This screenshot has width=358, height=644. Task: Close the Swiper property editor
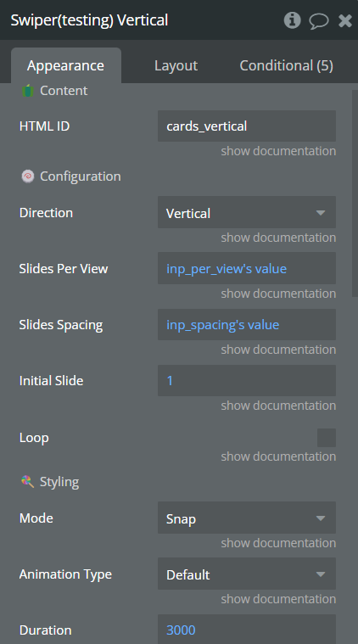tap(345, 20)
